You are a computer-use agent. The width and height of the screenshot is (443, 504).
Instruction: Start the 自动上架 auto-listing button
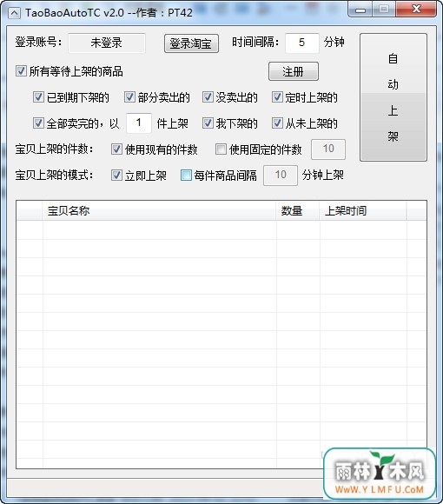pyautogui.click(x=393, y=97)
